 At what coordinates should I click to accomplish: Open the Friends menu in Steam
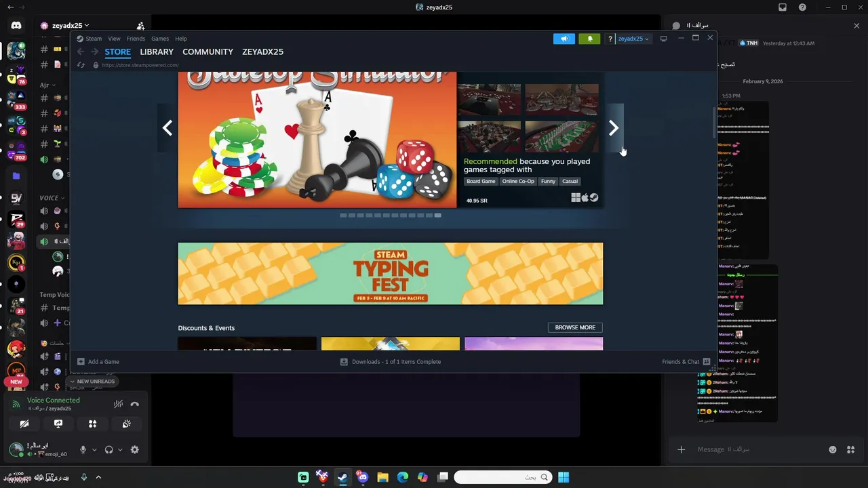click(136, 39)
